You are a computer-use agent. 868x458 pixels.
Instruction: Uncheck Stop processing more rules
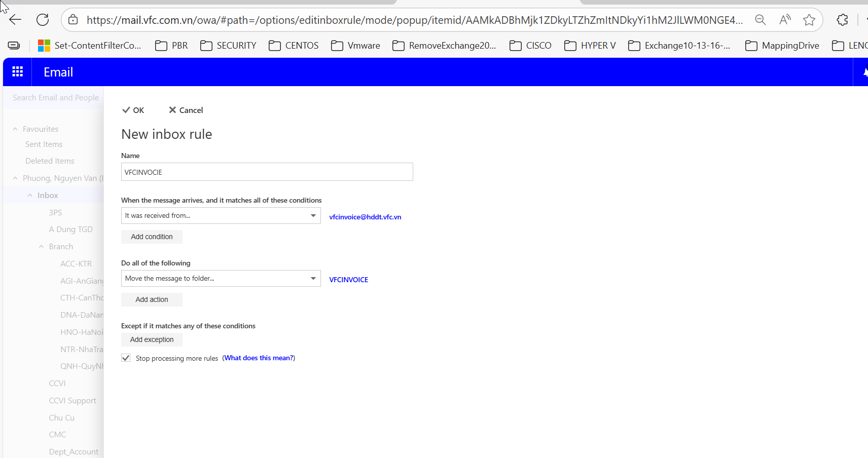tap(126, 358)
